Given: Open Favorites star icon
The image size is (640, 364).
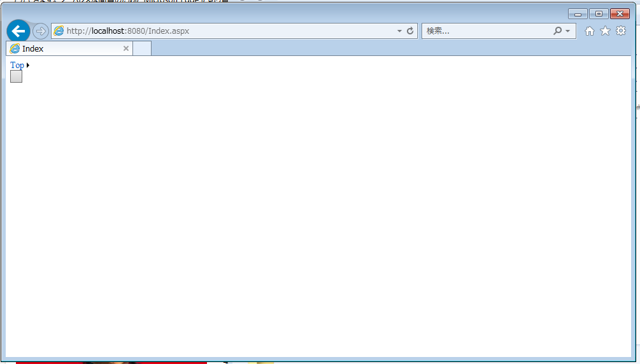Looking at the screenshot, I should (606, 31).
